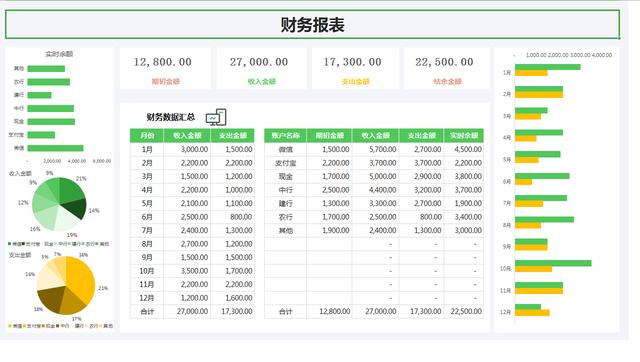Image resolution: width=640 pixels, height=362 pixels.
Task: Select the 22,500.00 value above 结余金额 label
Action: coord(444,62)
